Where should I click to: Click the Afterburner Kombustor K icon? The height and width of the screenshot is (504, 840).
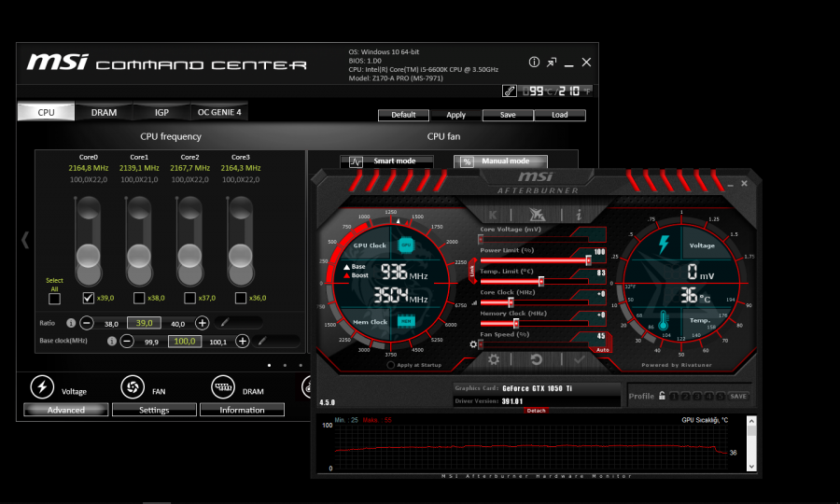click(493, 216)
